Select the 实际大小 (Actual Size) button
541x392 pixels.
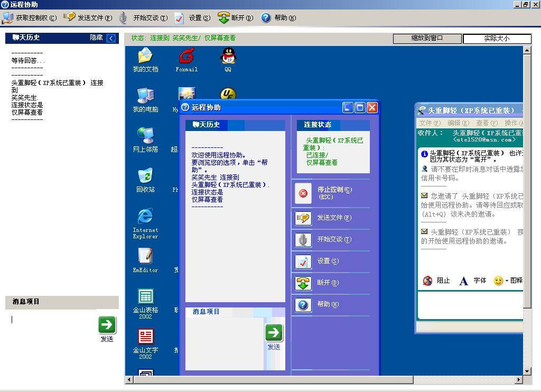497,39
